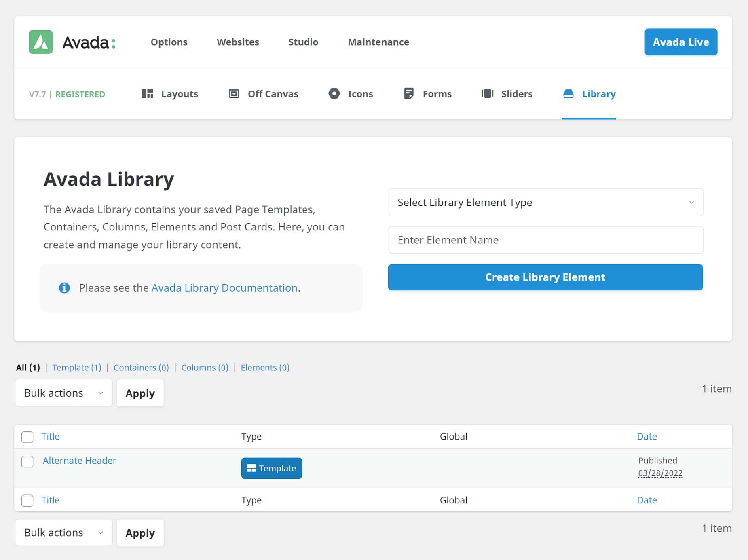Click the Sliders carousel icon
This screenshot has height=560, width=748.
point(488,93)
